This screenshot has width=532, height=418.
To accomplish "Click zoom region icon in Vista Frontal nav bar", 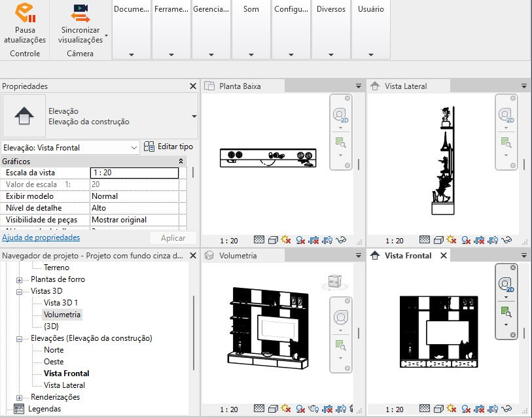I will 506,311.
